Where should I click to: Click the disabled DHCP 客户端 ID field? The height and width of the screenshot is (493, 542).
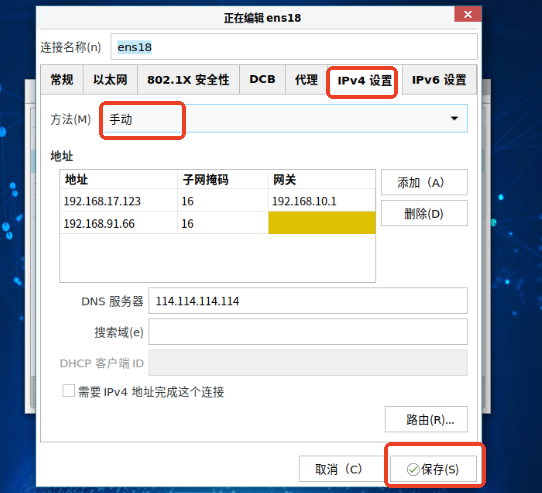tap(308, 363)
